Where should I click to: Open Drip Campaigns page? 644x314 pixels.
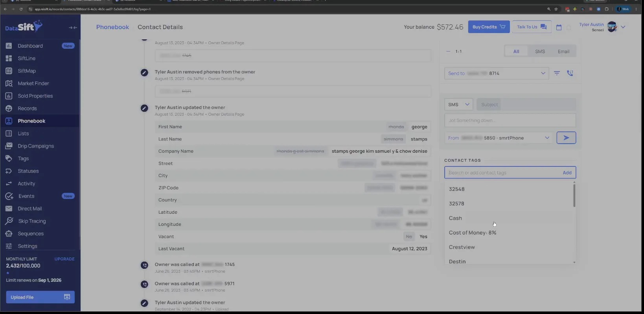[x=35, y=146]
